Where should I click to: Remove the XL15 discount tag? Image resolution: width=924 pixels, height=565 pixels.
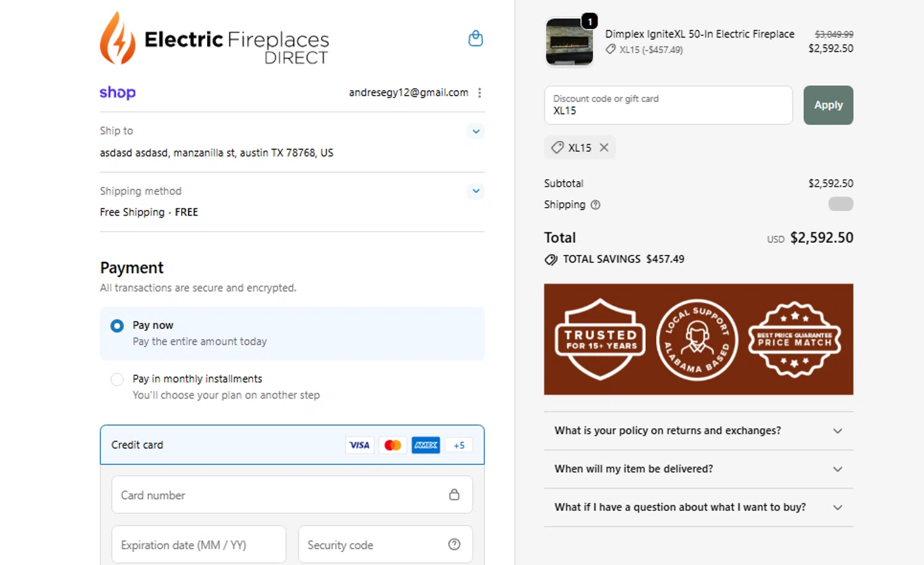(604, 147)
